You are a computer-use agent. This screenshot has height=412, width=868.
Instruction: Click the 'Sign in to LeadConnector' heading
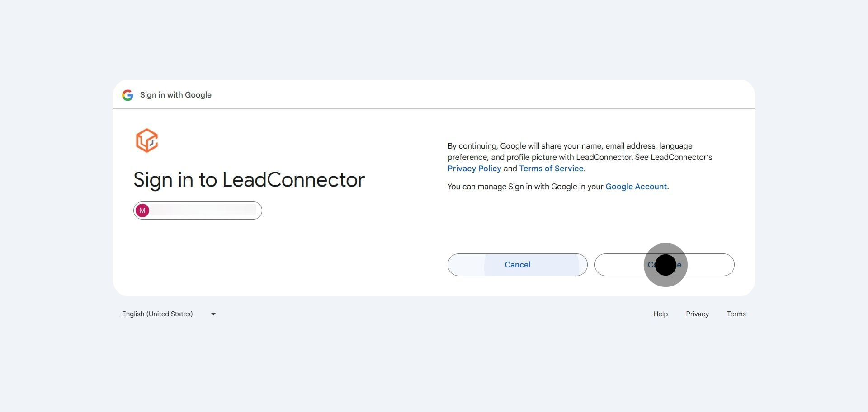tap(249, 180)
